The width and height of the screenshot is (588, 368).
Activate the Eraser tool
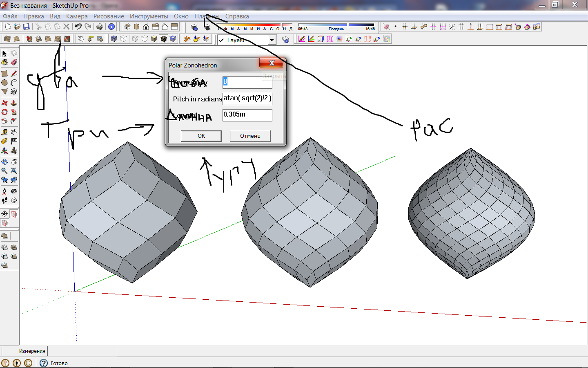(14, 63)
